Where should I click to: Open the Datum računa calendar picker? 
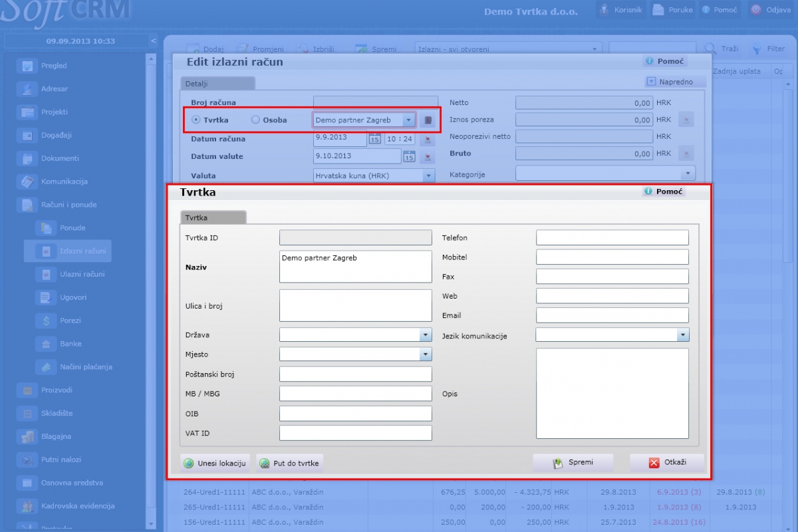click(x=374, y=139)
